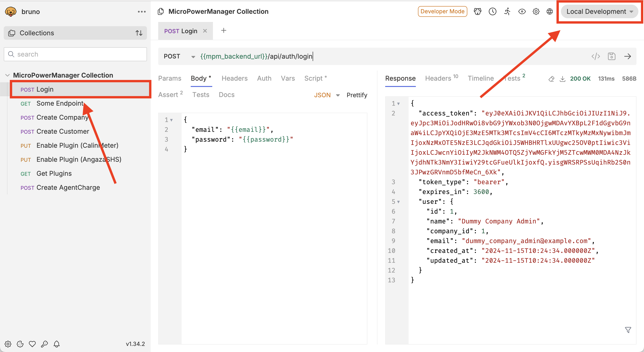The height and width of the screenshot is (352, 644).
Task: Open the Auth tab
Action: pos(264,78)
